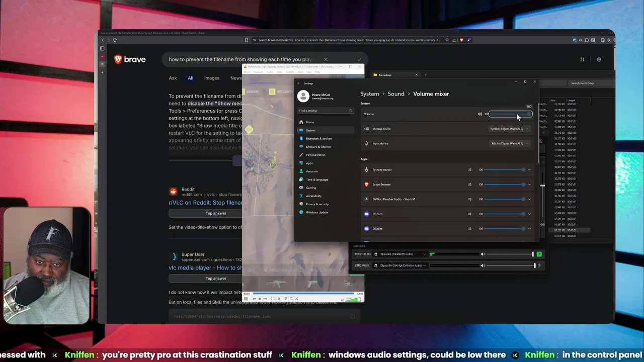Image resolution: width=644 pixels, height=362 pixels.
Task: Expand Brave Browser row chevron
Action: [529, 185]
